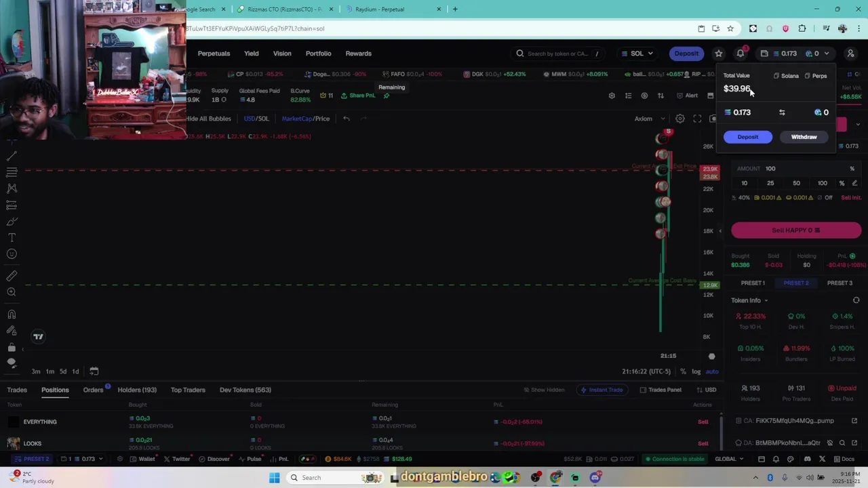This screenshot has width=868, height=488.
Task: Toggle Show Hidden positions
Action: (x=543, y=390)
